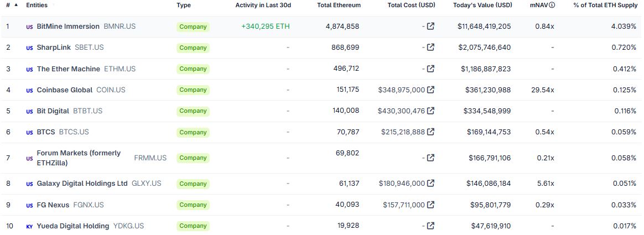The width and height of the screenshot is (644, 235).
Task: Open FG Nexus cost source link icon
Action: (x=430, y=205)
